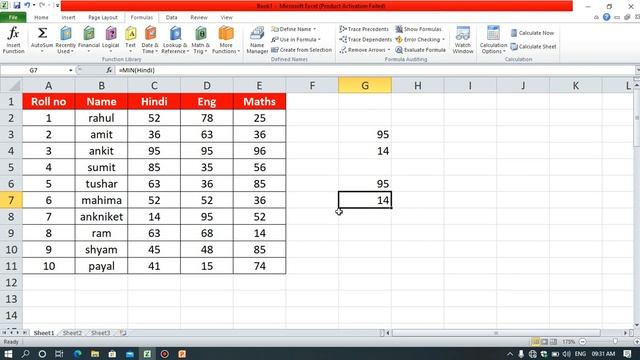Open the Name Manager
Viewport: 640px width, 360px height.
tap(257, 40)
